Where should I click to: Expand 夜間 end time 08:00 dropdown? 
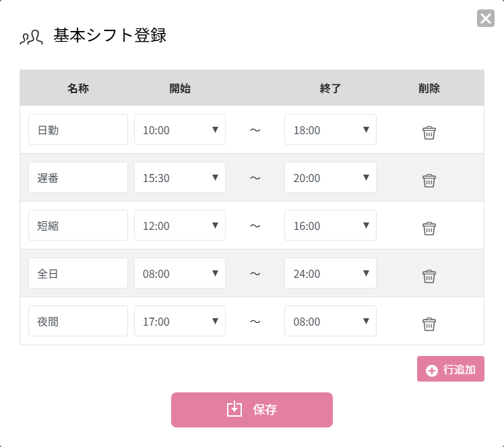[x=330, y=321]
